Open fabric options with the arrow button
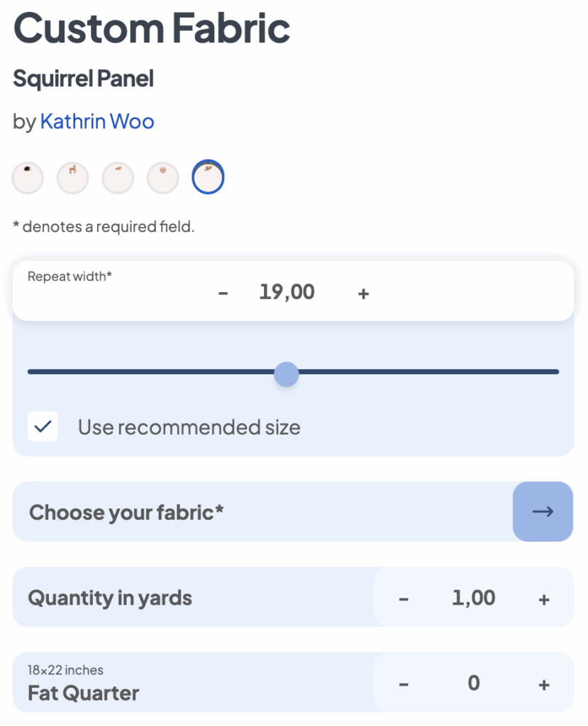Screen dimensions: 588x726 pos(543,512)
